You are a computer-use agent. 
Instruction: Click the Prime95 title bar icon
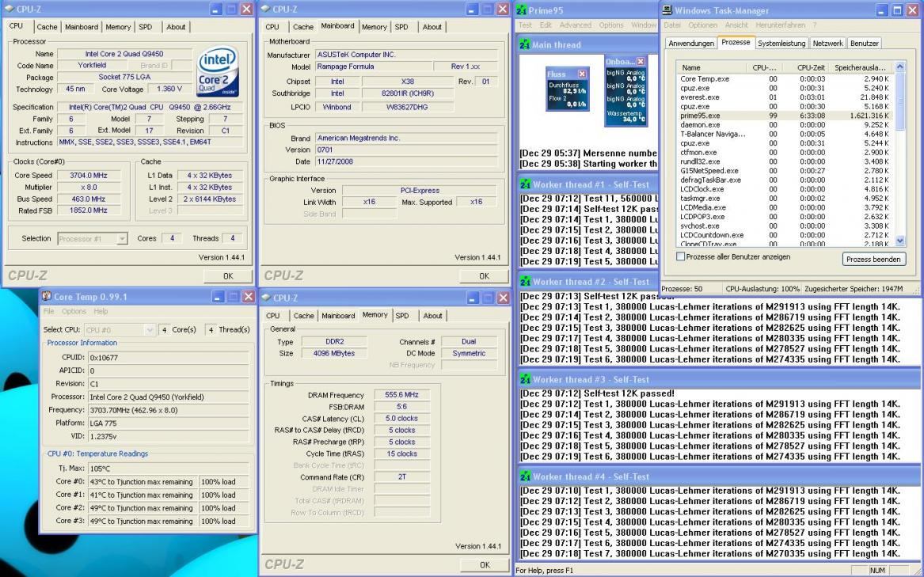coord(521,10)
